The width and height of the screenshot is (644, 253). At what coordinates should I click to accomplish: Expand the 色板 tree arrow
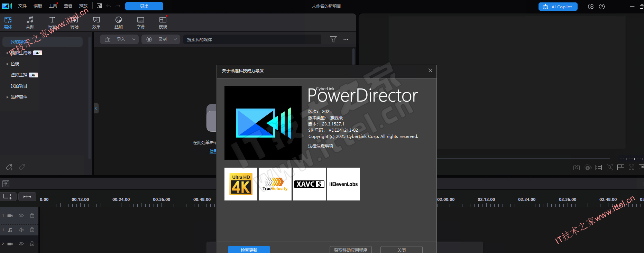tap(8, 64)
